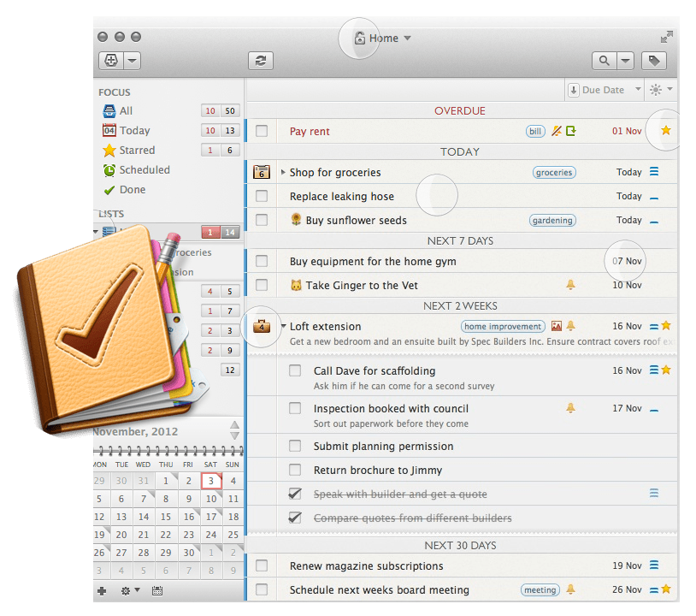This screenshot has width=696, height=616.
Task: Toggle the star on Loft extension
Action: (666, 326)
